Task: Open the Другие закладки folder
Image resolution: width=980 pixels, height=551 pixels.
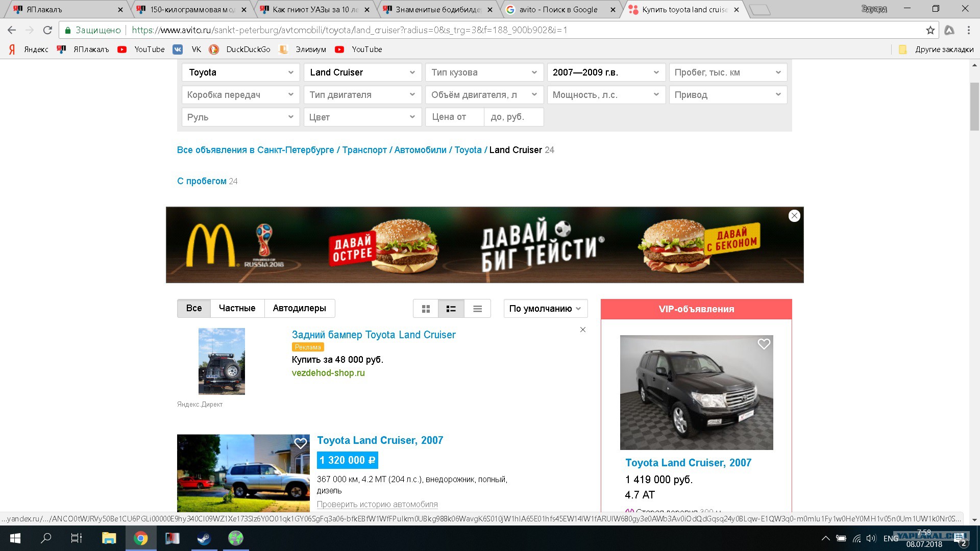Action: [x=936, y=49]
